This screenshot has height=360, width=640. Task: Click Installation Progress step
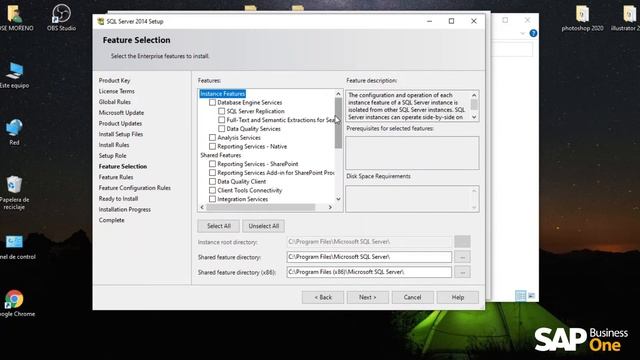click(x=124, y=209)
